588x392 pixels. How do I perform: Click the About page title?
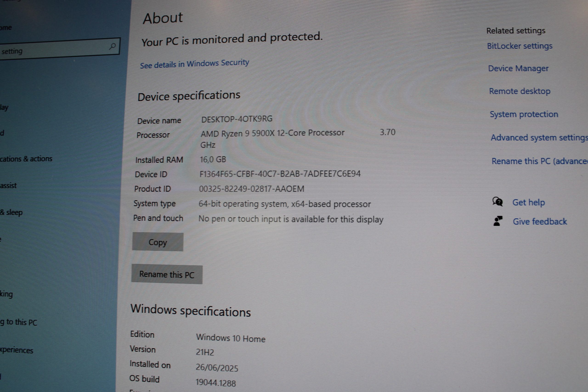coord(163,18)
